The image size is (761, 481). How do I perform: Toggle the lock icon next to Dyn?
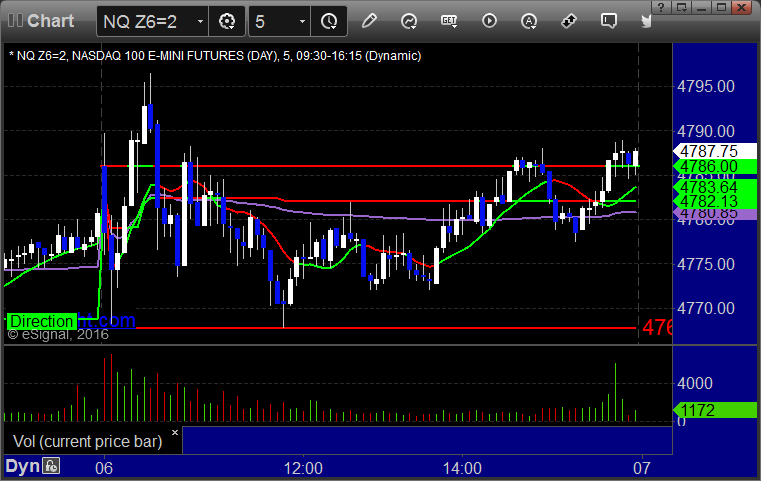coord(51,466)
